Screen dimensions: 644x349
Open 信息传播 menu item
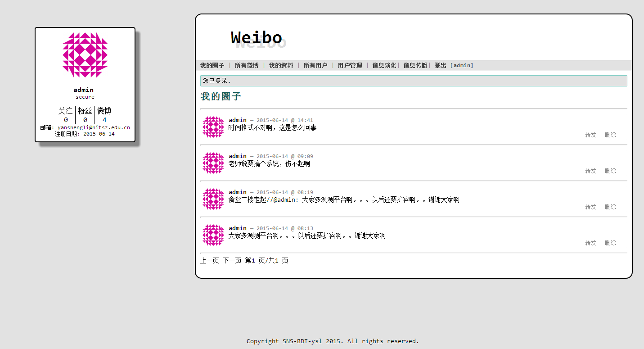coord(415,65)
